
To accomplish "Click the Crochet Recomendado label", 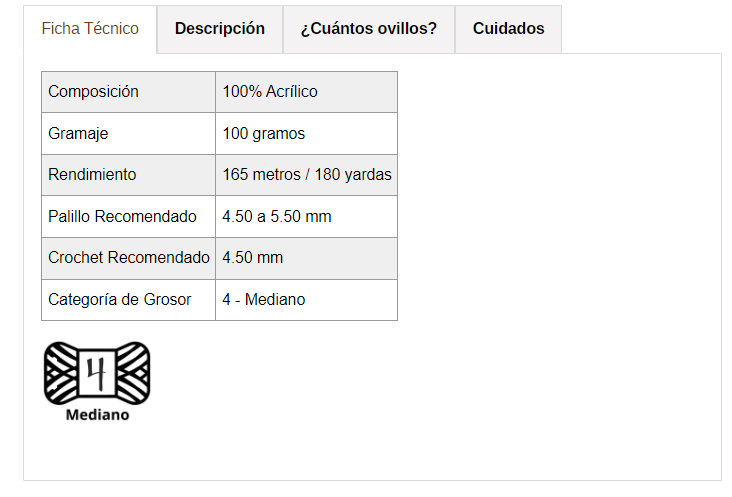I will [x=128, y=258].
